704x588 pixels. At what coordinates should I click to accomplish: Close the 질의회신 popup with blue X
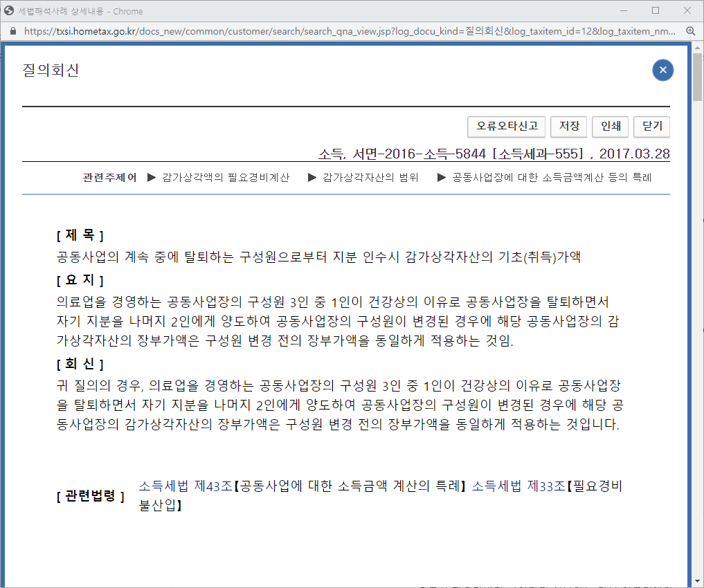[662, 70]
